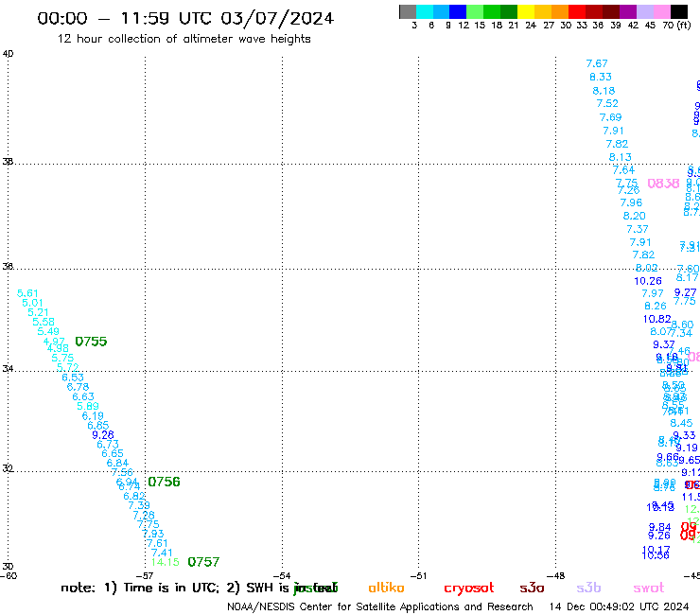
Task: Click the s3a satellite legend label
Action: pyautogui.click(x=532, y=588)
